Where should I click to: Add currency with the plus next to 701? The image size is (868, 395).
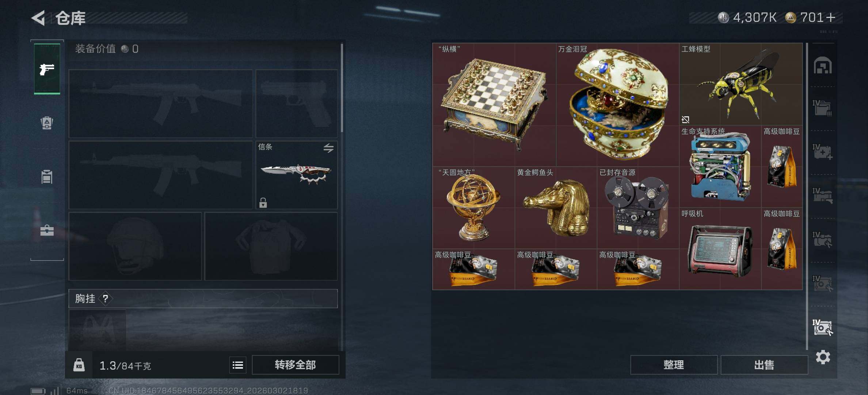[830, 18]
